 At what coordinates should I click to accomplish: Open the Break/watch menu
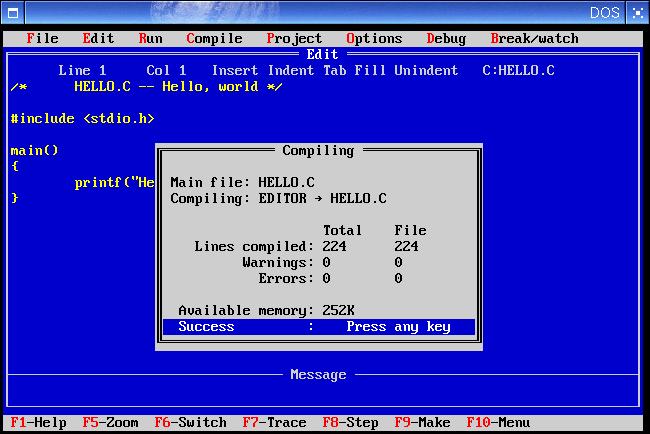coord(534,39)
